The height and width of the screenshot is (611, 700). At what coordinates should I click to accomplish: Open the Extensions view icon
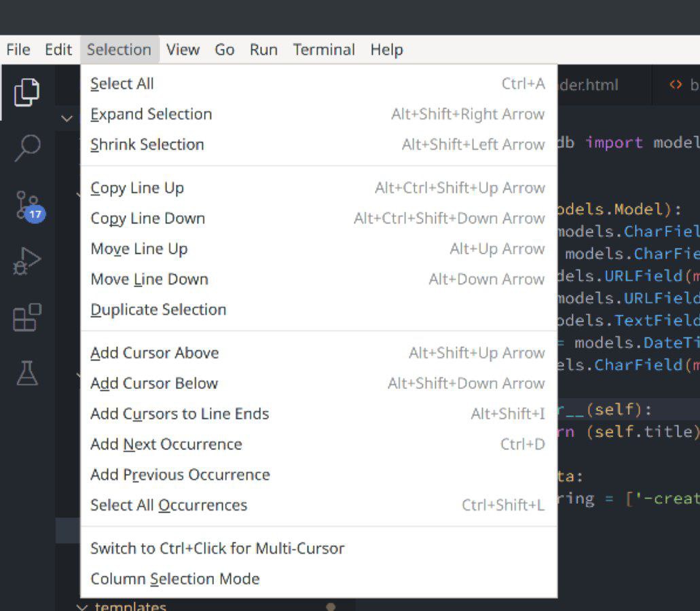click(x=27, y=316)
